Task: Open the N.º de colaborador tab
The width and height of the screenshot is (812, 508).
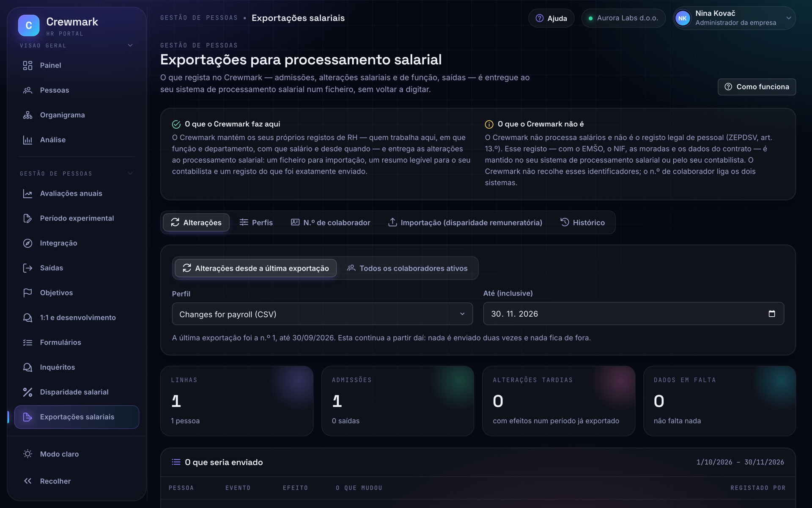Action: click(x=331, y=223)
